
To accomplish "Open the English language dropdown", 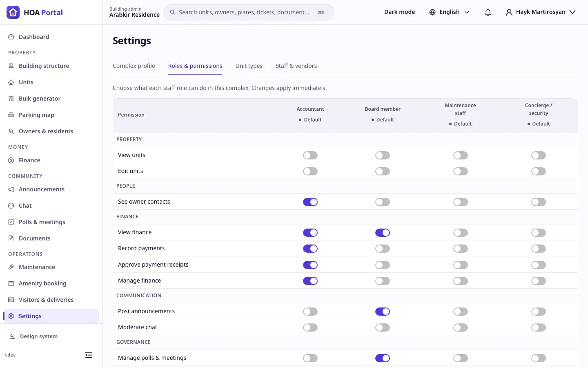I will tap(449, 12).
